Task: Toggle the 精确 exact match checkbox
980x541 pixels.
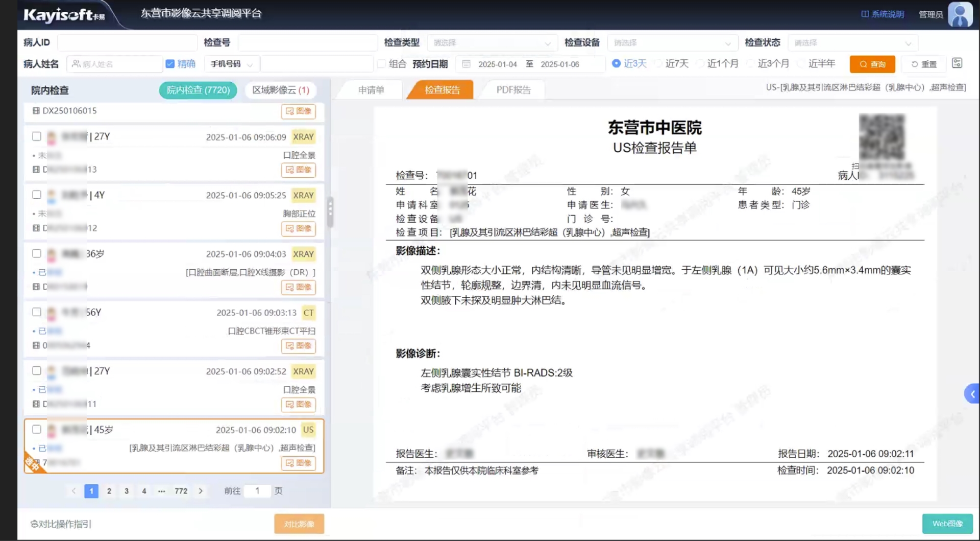Action: [x=170, y=64]
